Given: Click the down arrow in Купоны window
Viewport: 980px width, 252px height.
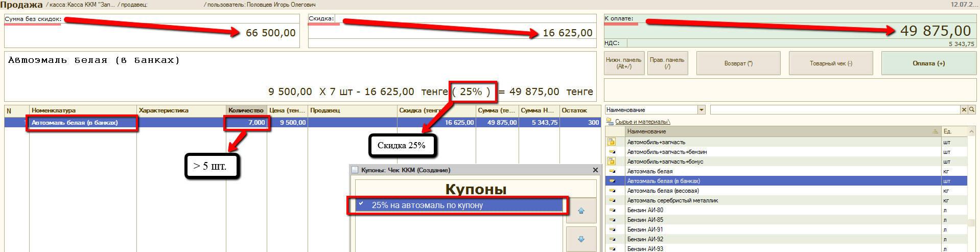Looking at the screenshot, I should 581,239.
